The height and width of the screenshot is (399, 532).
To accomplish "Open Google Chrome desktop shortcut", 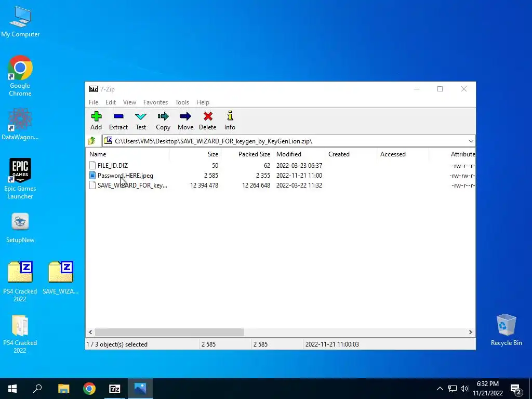I will coord(20,76).
